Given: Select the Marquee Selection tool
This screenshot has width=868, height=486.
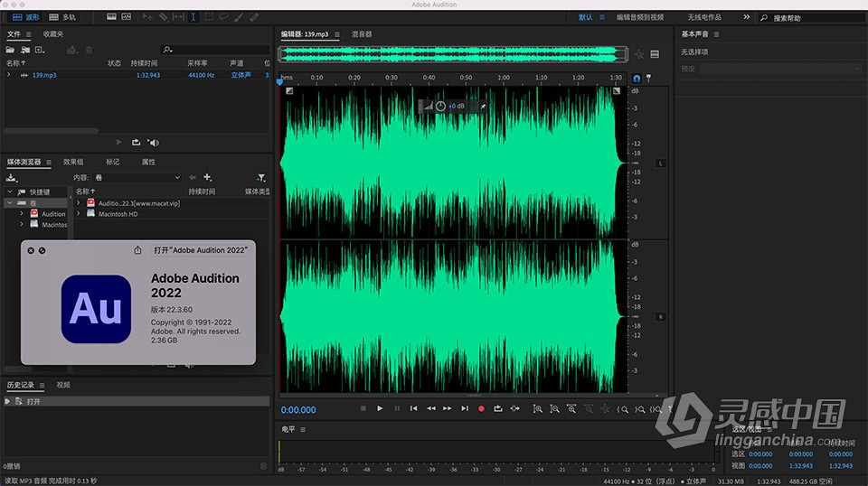Looking at the screenshot, I should (x=209, y=17).
